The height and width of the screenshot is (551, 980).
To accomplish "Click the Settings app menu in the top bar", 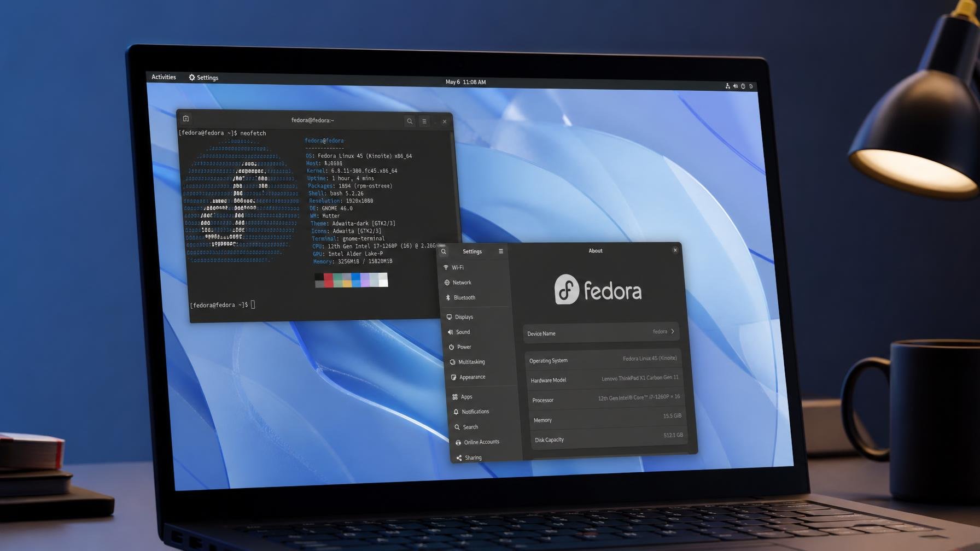I will pos(203,78).
